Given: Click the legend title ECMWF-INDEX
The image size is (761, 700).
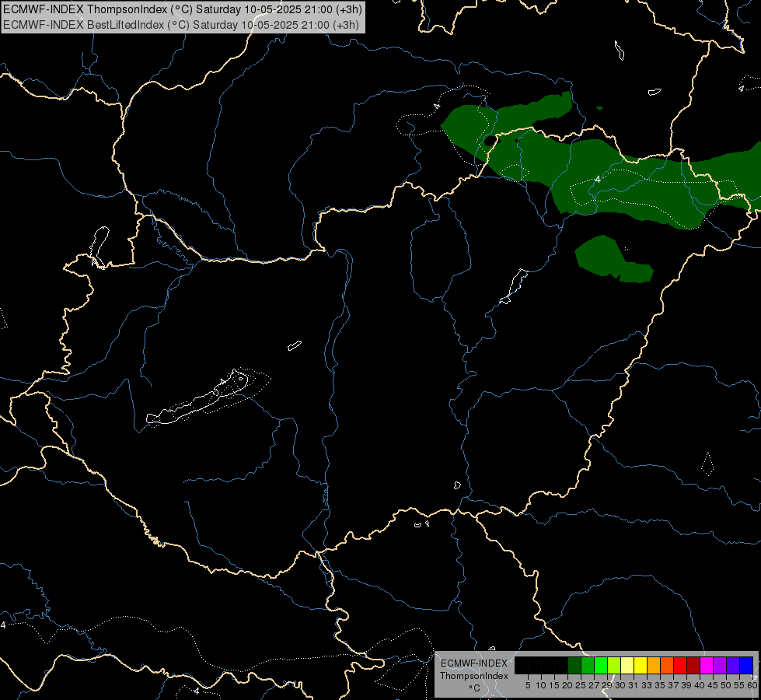Looking at the screenshot, I should (x=474, y=663).
